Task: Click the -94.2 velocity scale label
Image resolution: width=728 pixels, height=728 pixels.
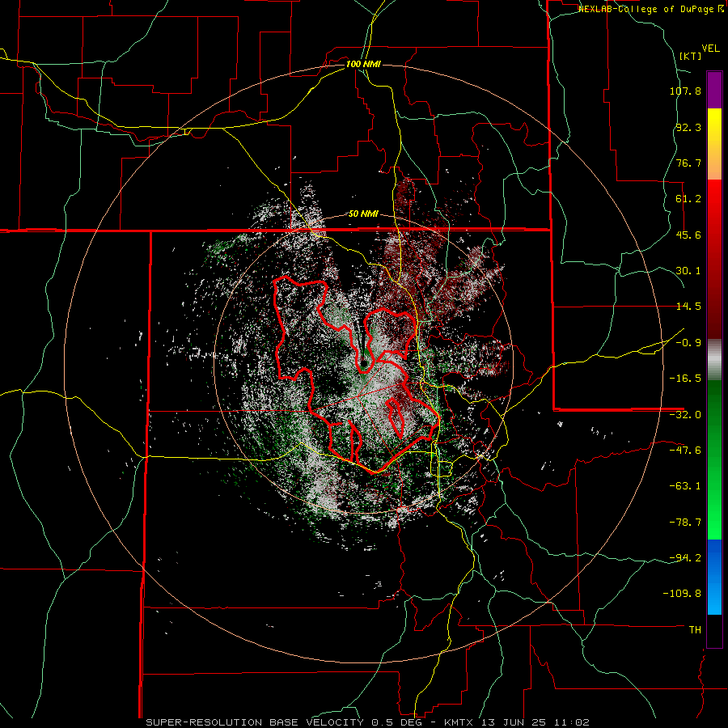Action: click(x=685, y=557)
